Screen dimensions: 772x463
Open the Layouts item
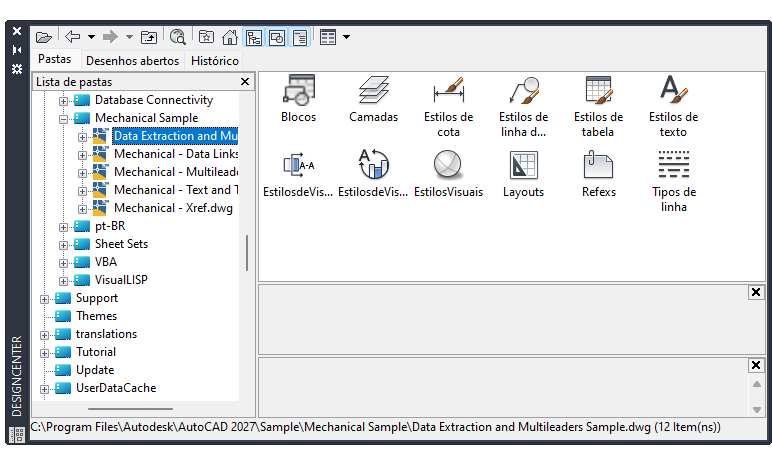[x=523, y=173]
